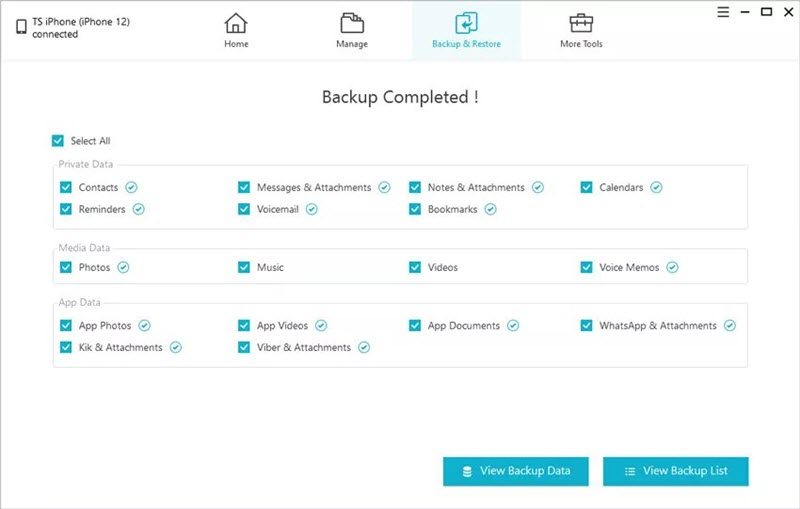Click the View Backup Data button
Screen dimensions: 800x509
pyautogui.click(x=516, y=471)
